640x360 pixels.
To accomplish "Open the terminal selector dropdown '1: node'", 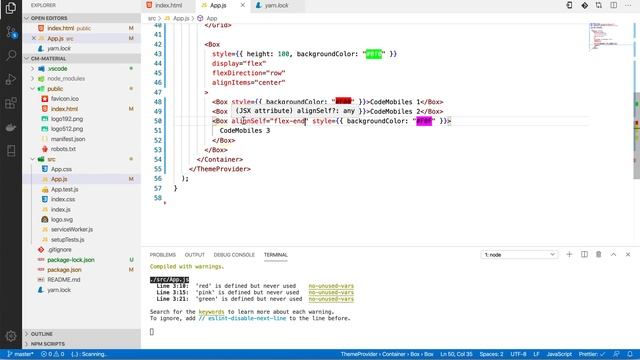I will (x=519, y=255).
